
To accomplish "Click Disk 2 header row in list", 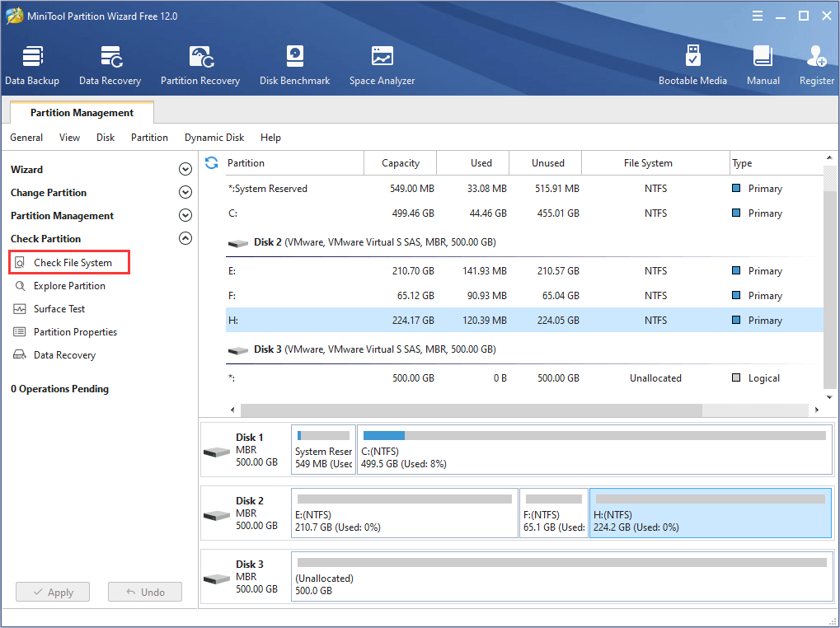I will click(x=524, y=242).
